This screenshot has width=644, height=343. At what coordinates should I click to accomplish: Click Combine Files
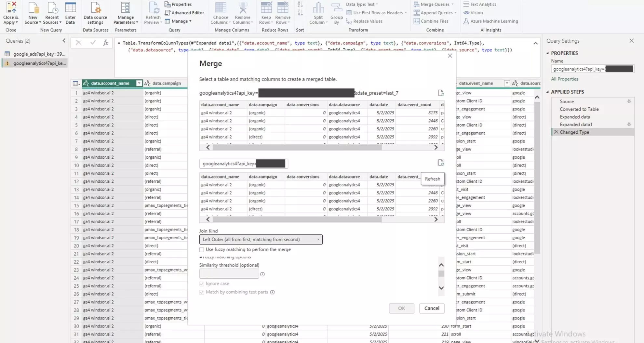pos(431,21)
